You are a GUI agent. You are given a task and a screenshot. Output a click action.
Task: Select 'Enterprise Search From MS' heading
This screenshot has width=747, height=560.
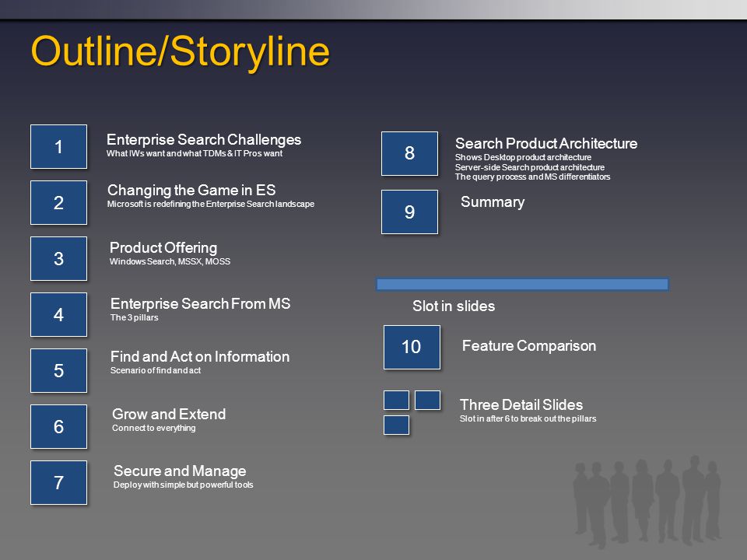[x=201, y=303]
